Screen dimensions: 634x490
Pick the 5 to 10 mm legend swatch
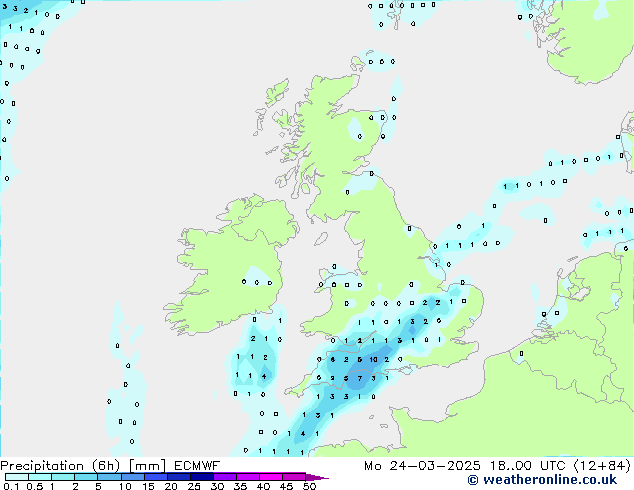109,477
